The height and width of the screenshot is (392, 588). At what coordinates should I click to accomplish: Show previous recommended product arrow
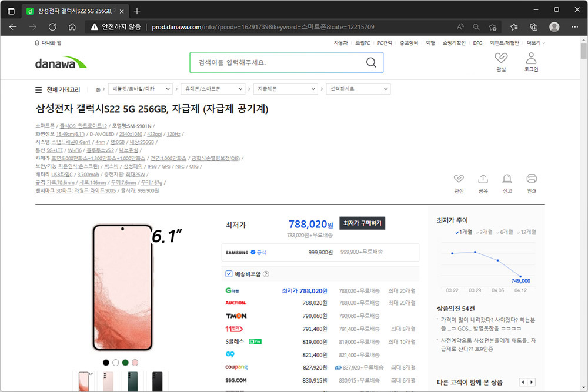523,382
